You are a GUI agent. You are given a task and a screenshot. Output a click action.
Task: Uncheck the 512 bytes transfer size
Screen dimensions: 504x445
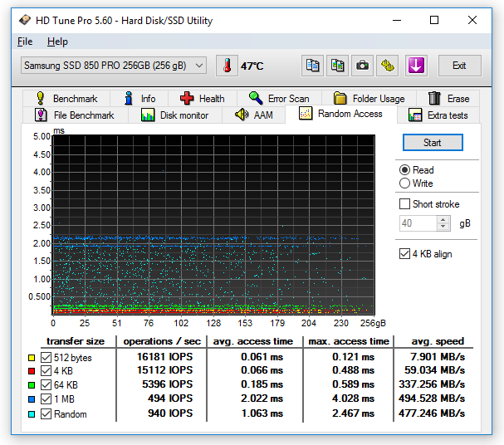click(46, 358)
